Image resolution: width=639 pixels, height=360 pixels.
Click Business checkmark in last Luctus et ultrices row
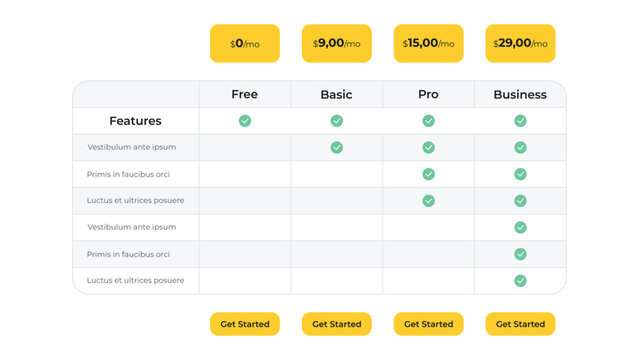[x=520, y=280]
